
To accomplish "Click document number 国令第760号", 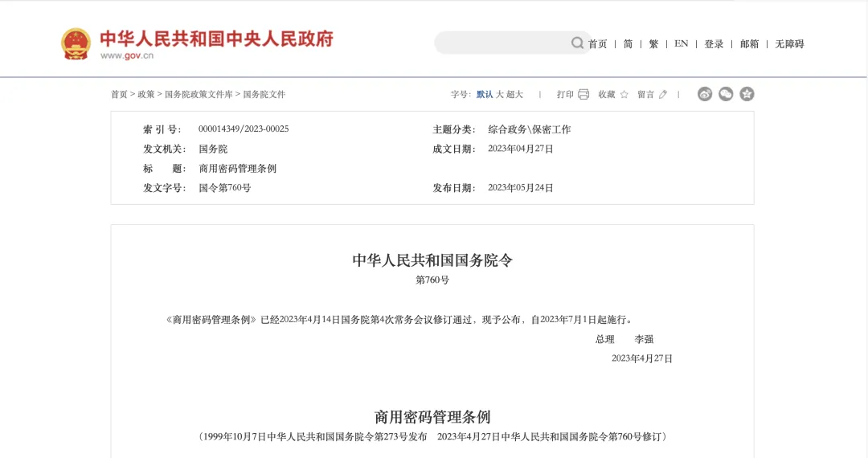I will 225,188.
